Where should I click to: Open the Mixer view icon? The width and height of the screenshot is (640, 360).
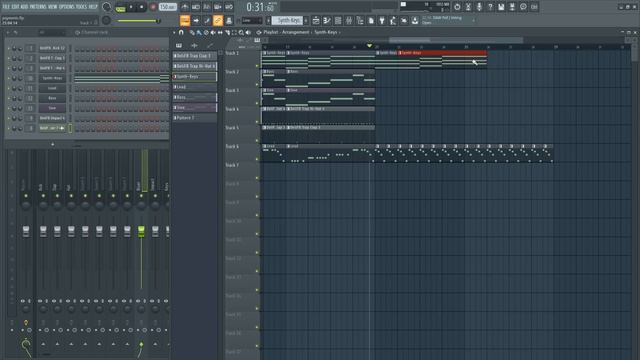coord(349,20)
